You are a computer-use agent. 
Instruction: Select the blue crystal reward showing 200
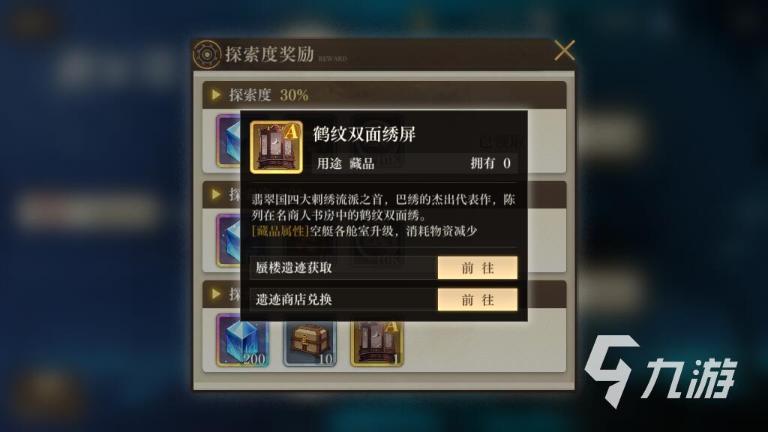coord(242,342)
